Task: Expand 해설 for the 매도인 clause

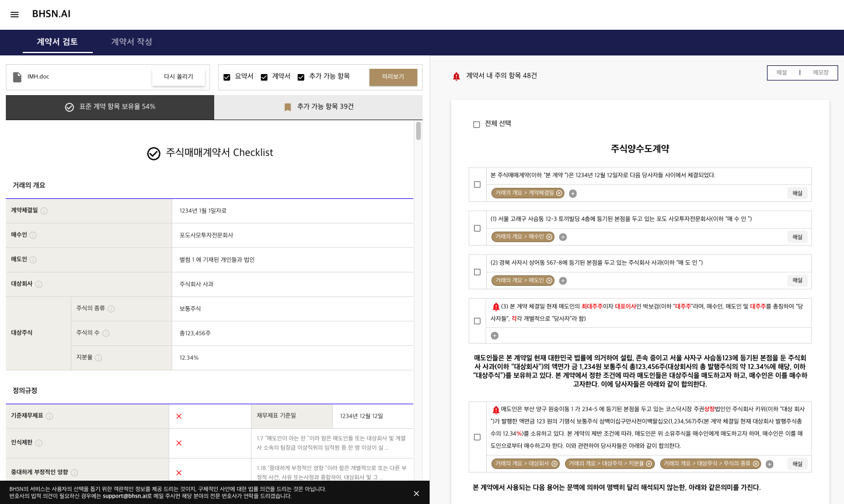Action: 797,281
